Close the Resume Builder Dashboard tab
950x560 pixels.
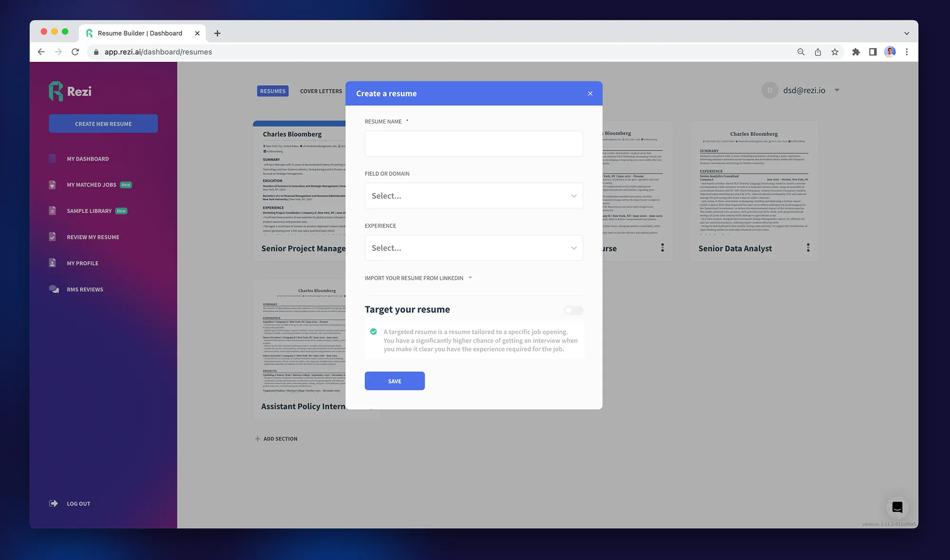197,33
